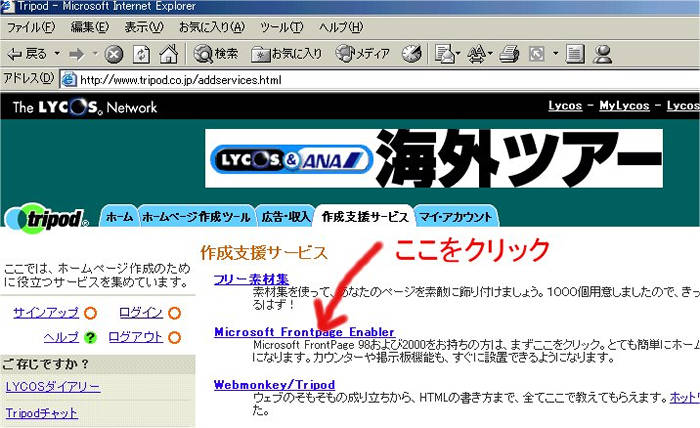This screenshot has width=700, height=428.
Task: Open the フリー素材集 link
Action: 251,280
